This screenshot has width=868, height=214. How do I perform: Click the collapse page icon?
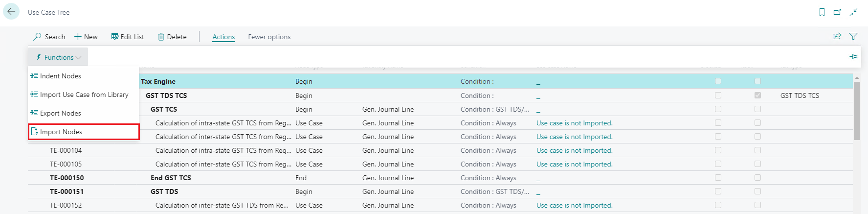tap(853, 12)
